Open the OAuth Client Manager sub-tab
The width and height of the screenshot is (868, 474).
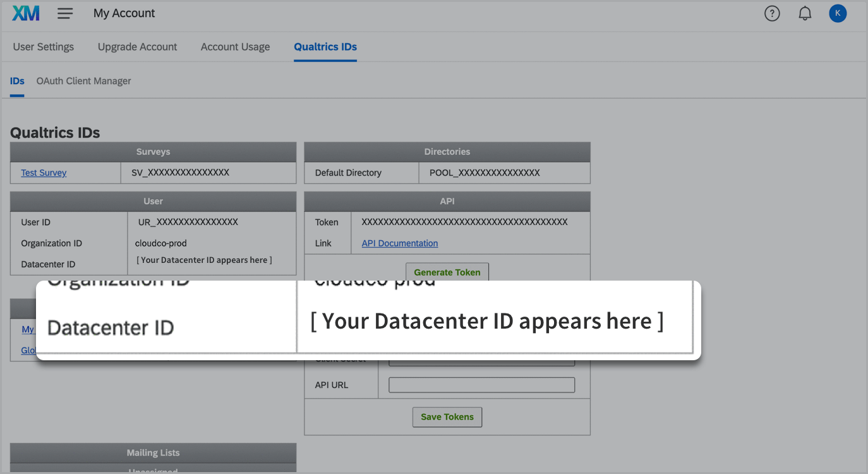pos(84,81)
